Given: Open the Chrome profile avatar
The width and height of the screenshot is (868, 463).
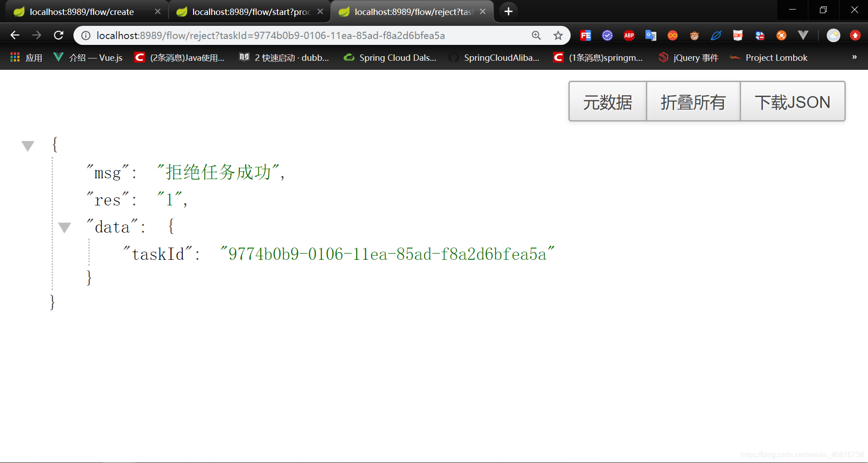Looking at the screenshot, I should pos(833,35).
